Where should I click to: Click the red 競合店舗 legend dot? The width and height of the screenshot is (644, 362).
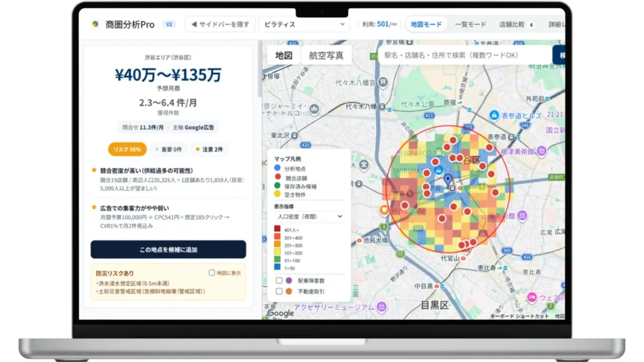277,177
